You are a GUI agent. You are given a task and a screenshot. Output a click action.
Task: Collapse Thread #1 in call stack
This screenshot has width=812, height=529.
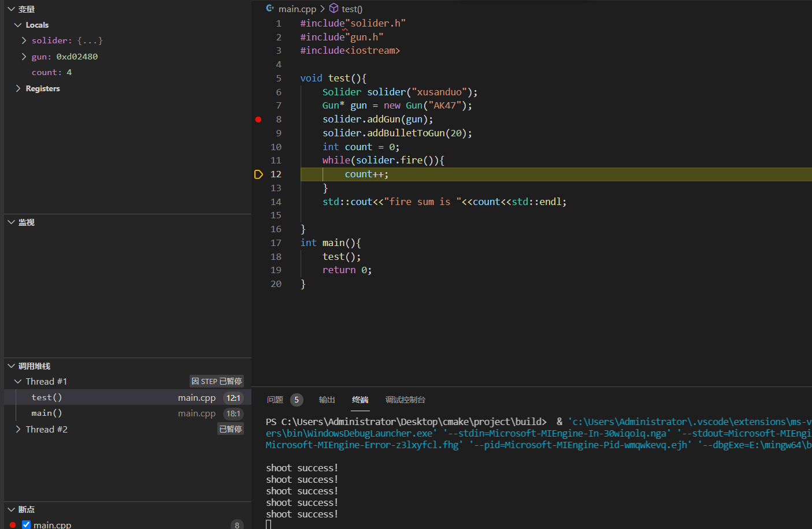[18, 382]
